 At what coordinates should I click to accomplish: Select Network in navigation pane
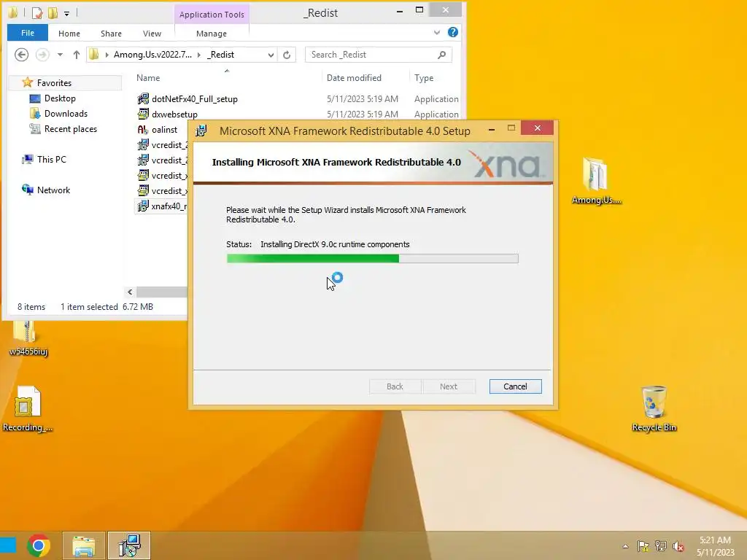pos(53,190)
